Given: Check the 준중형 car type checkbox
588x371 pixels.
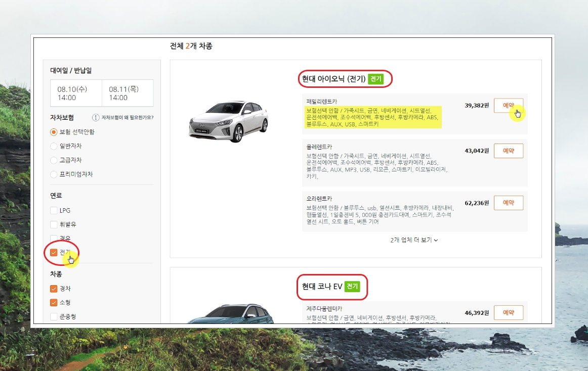Looking at the screenshot, I should point(54,316).
